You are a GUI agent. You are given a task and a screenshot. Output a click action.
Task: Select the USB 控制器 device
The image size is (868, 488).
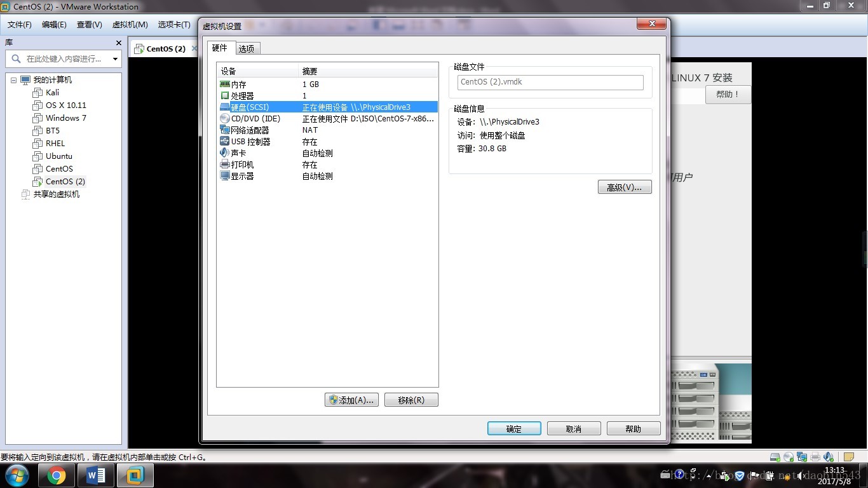pos(328,142)
